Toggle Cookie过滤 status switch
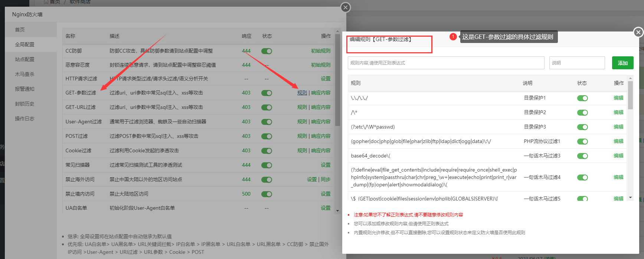 (x=267, y=151)
